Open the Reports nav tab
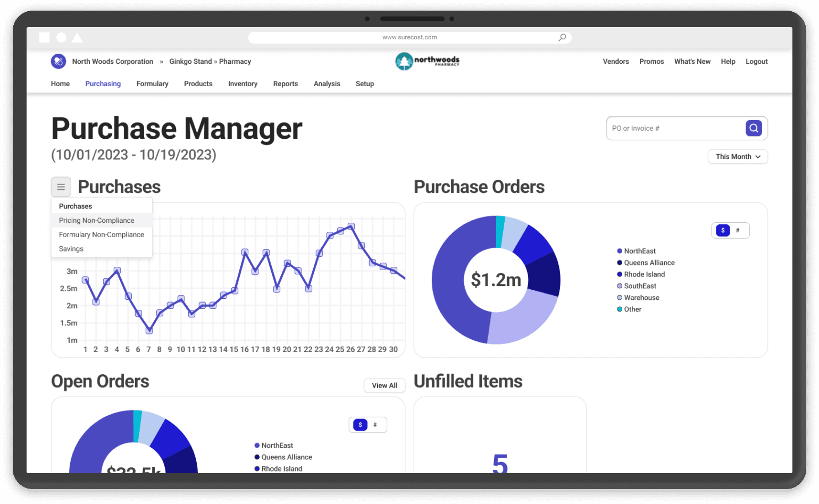This screenshot has width=819, height=504. (x=286, y=83)
